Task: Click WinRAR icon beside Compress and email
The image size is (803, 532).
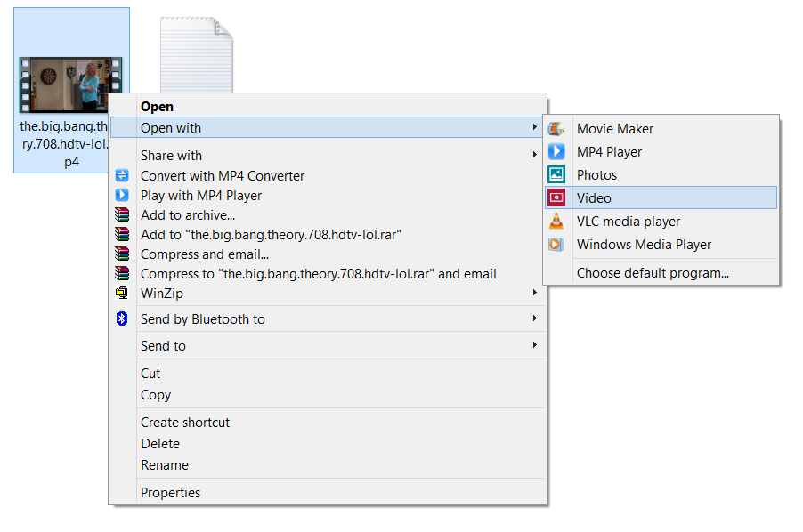Action: click(x=122, y=254)
